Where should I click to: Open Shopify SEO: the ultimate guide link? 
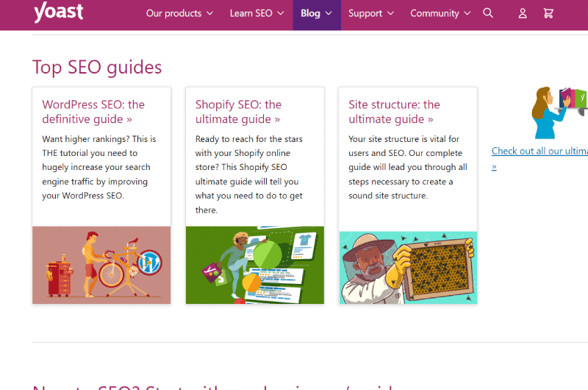tap(238, 112)
